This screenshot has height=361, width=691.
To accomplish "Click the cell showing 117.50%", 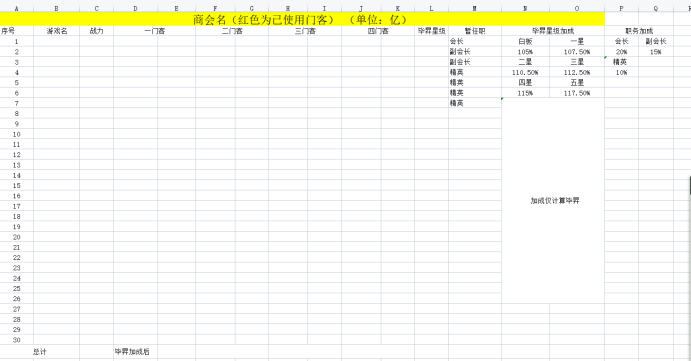I will click(x=577, y=93).
